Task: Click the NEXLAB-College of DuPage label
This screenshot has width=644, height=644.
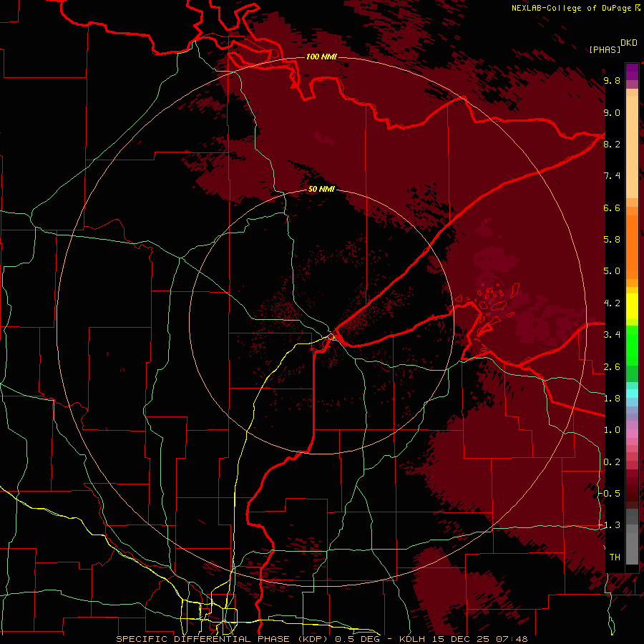Action: click(x=572, y=8)
